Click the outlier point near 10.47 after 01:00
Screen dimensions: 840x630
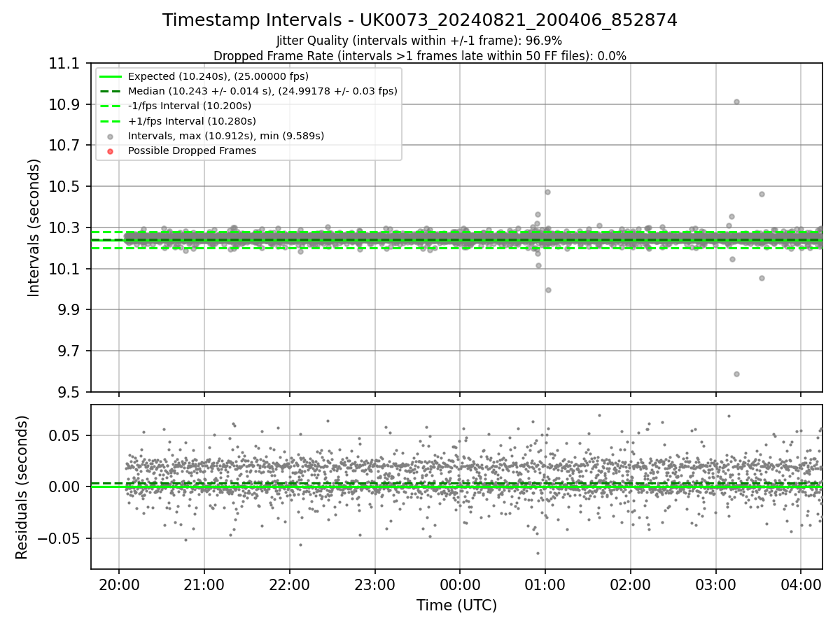click(547, 192)
